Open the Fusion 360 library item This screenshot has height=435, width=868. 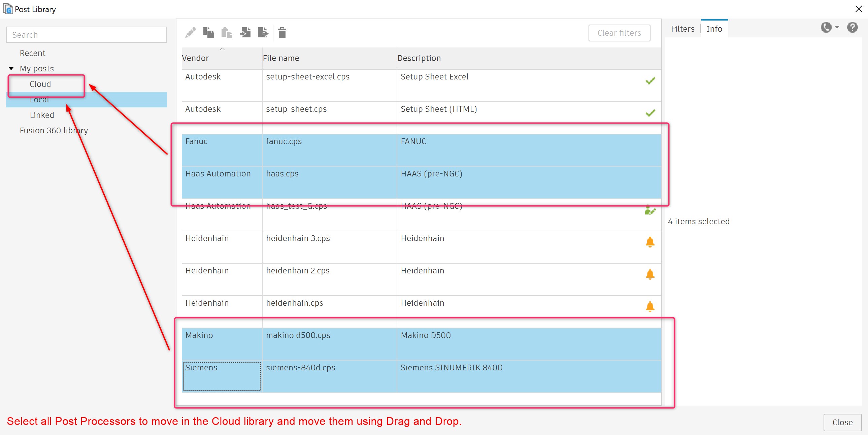[x=54, y=130]
